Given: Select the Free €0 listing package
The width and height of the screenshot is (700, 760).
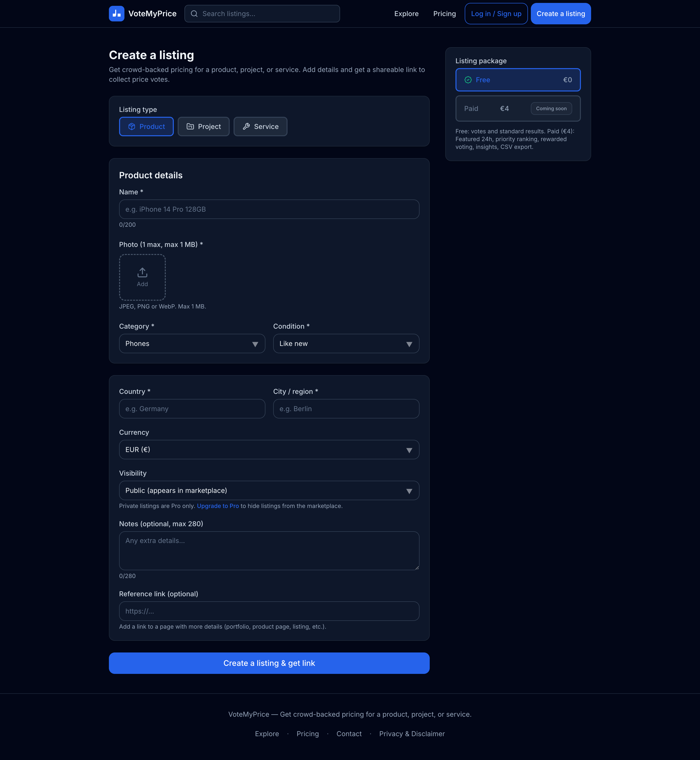Looking at the screenshot, I should coord(518,80).
